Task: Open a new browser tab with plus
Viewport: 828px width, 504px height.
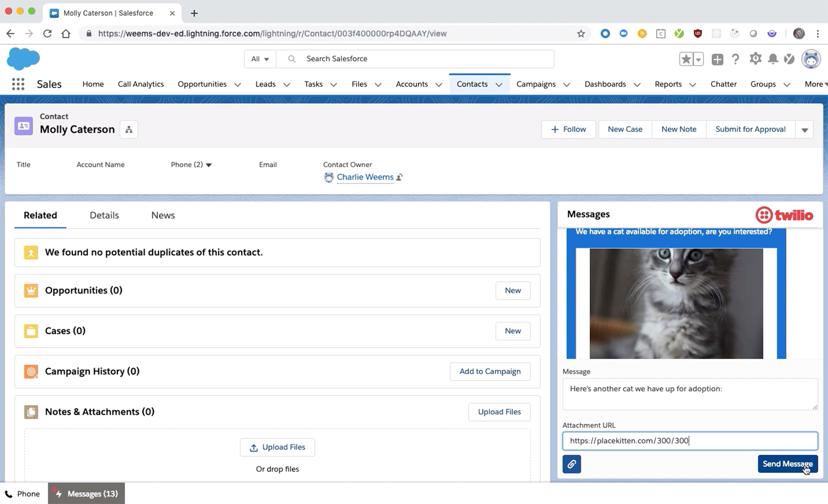Action: [x=194, y=13]
